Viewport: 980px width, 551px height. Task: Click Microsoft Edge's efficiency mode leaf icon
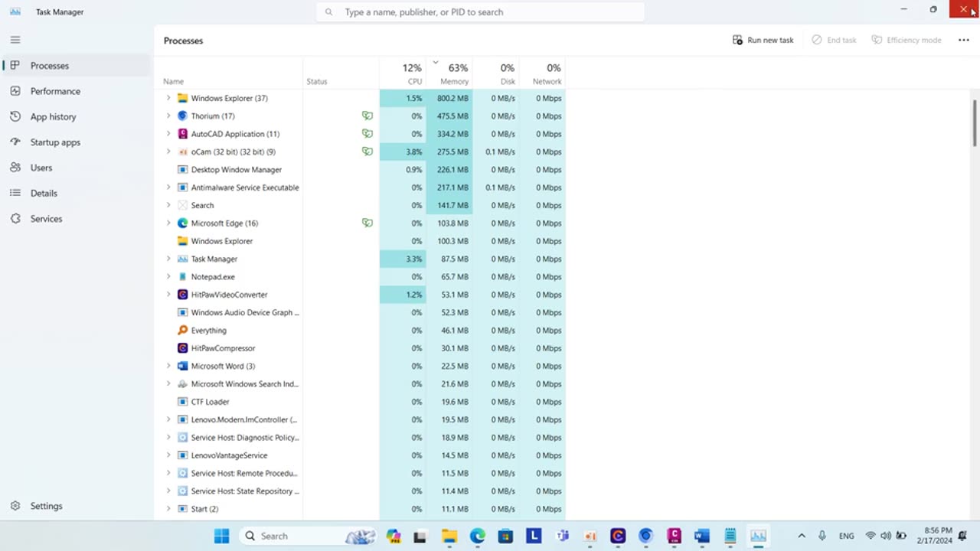367,223
